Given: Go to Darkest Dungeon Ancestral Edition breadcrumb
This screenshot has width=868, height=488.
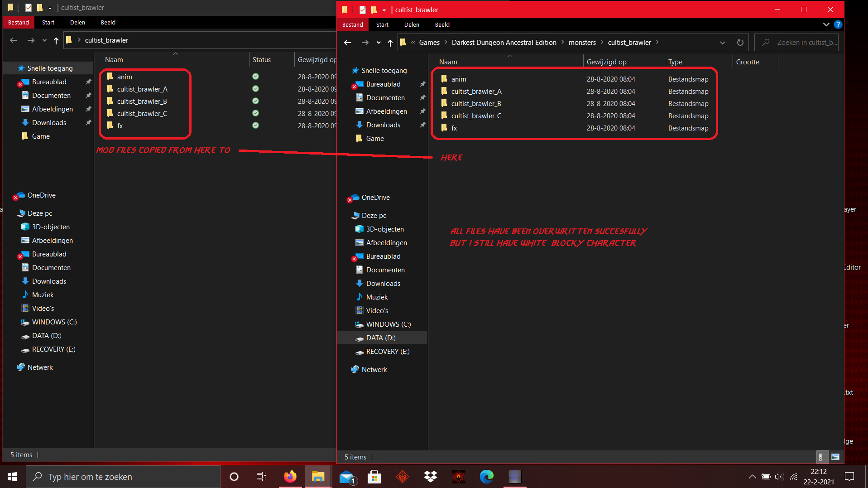Looking at the screenshot, I should click(x=504, y=43).
